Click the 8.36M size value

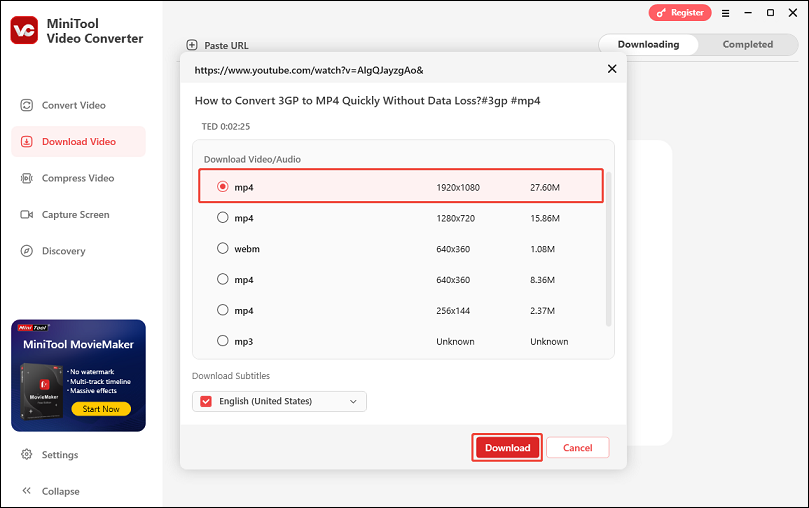[542, 280]
